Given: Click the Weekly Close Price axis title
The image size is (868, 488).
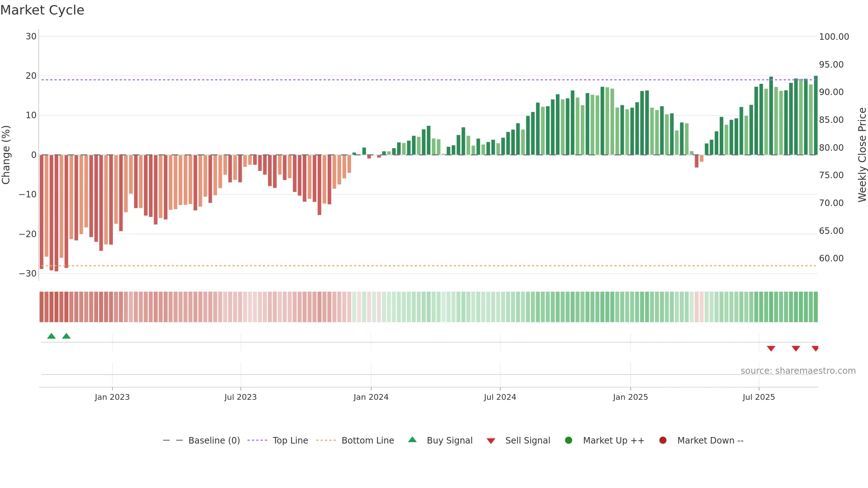Looking at the screenshot, I should click(862, 155).
